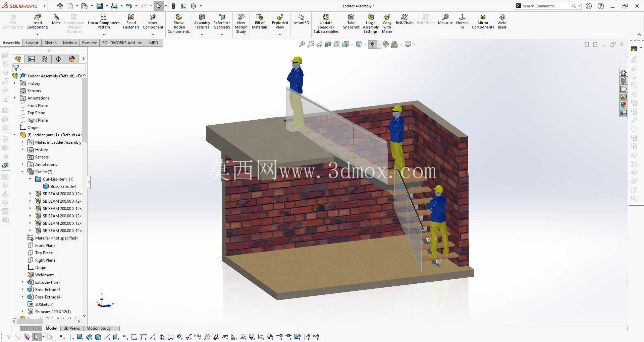Image resolution: width=644 pixels, height=342 pixels.
Task: Click the Rebuild traffic light icon
Action: click(173, 6)
